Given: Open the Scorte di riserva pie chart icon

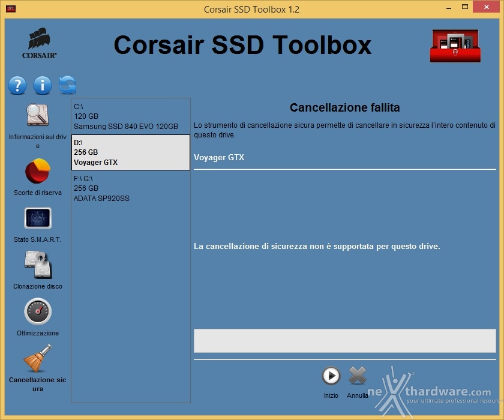Looking at the screenshot, I should (x=38, y=170).
